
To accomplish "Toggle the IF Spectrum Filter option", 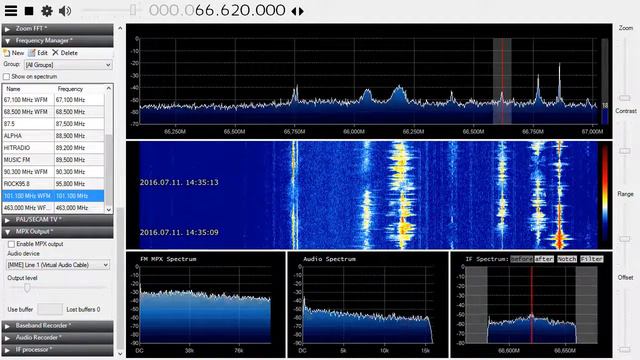I will pyautogui.click(x=591, y=259).
